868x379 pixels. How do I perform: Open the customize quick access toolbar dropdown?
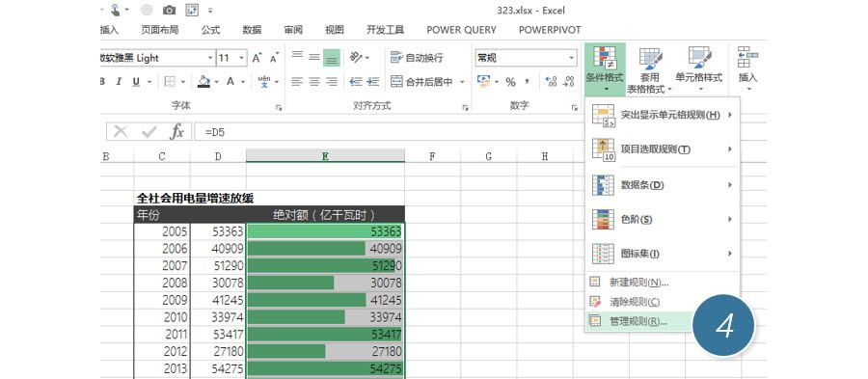pos(210,11)
